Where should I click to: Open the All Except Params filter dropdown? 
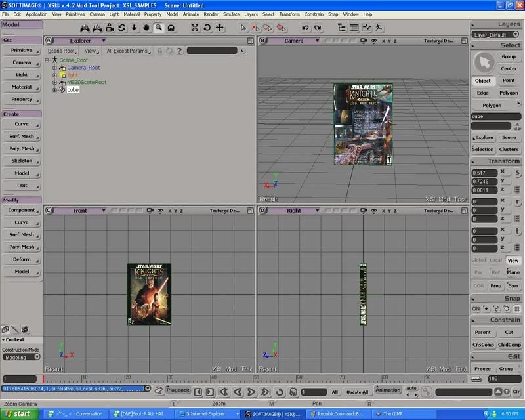pos(129,51)
